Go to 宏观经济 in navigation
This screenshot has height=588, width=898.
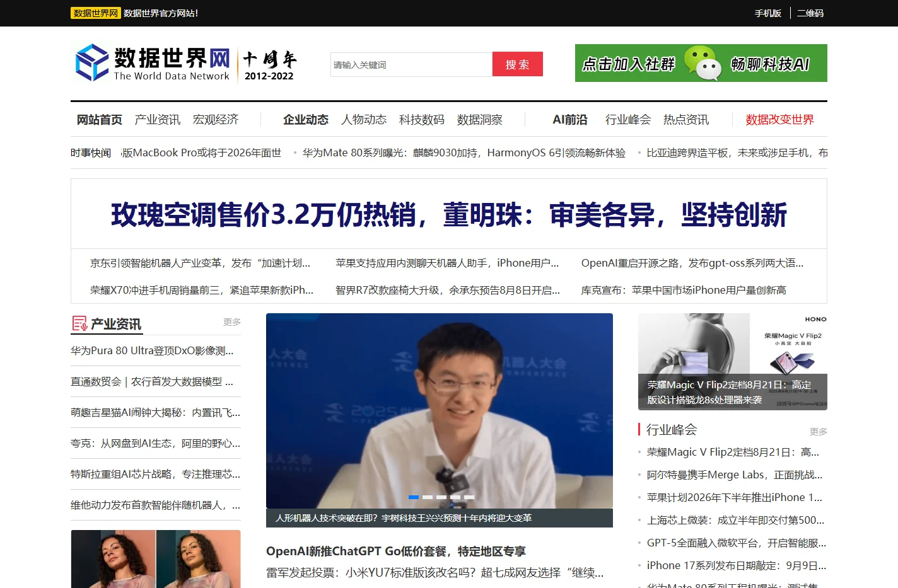coord(216,120)
